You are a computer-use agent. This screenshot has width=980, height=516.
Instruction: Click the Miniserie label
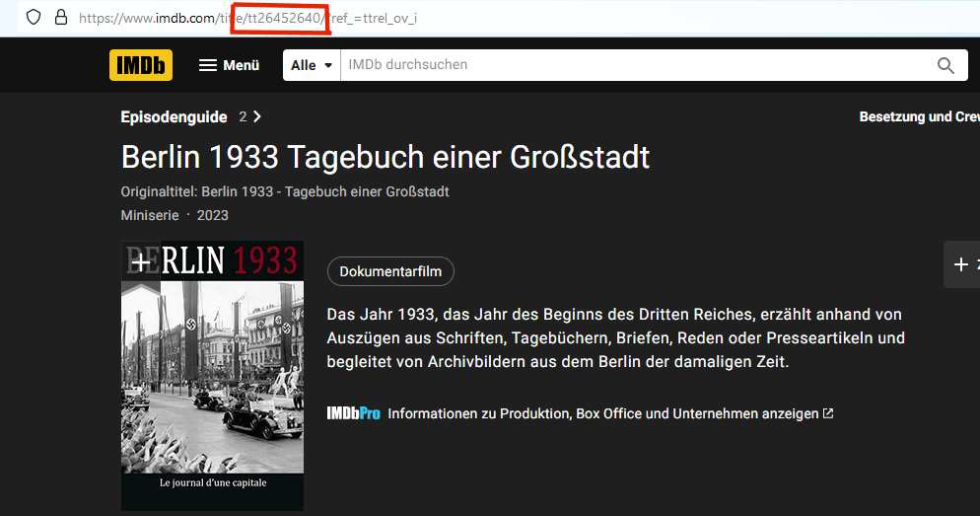click(x=150, y=215)
